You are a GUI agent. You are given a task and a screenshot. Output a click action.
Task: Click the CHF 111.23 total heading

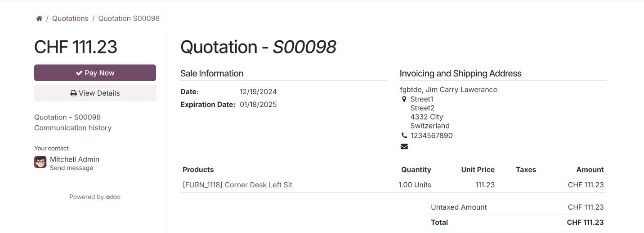(x=76, y=47)
